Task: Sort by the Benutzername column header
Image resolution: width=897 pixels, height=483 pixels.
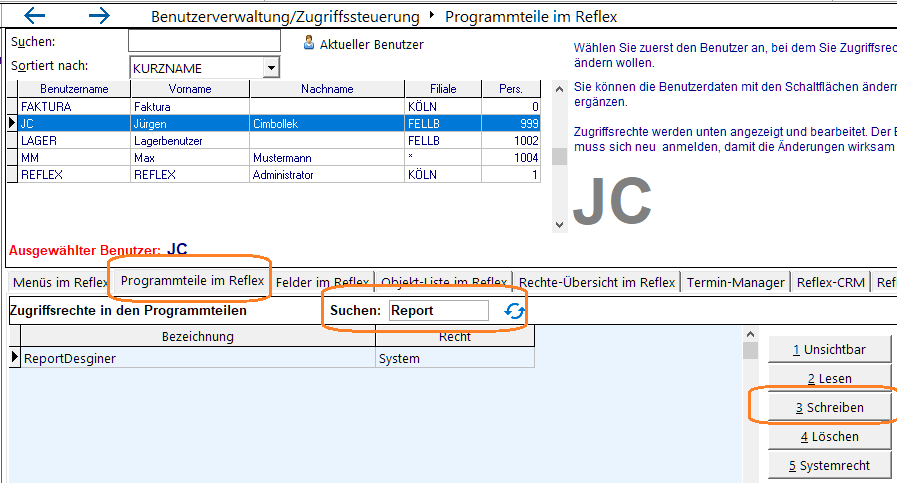Action: point(74,89)
